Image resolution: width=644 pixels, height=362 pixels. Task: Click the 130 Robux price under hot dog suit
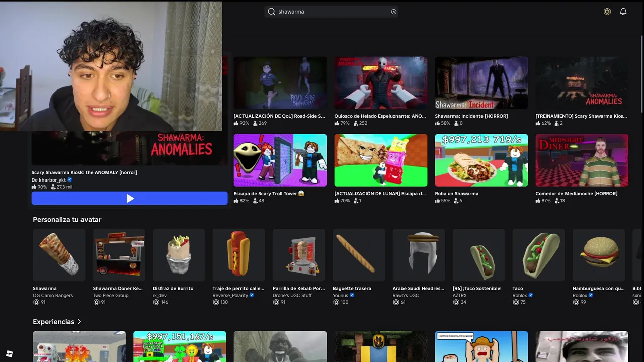click(x=220, y=302)
